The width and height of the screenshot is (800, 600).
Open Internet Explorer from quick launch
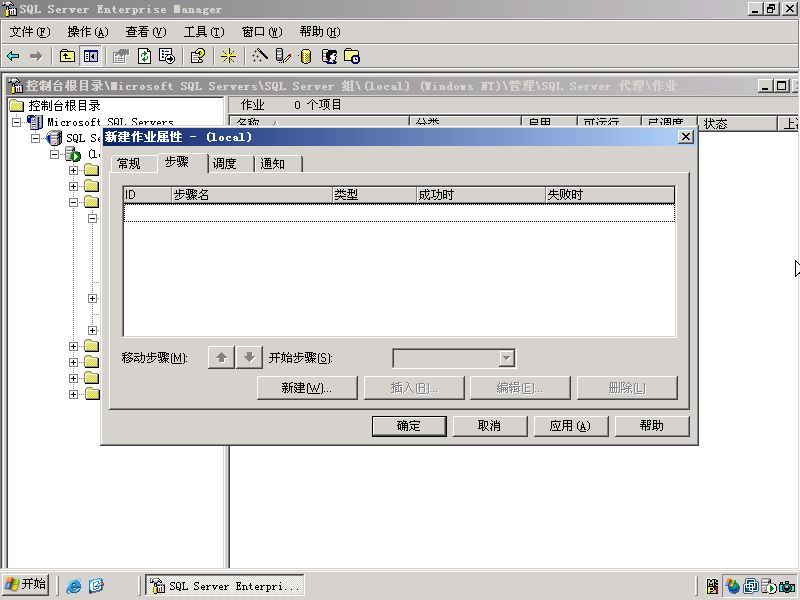coord(74,586)
